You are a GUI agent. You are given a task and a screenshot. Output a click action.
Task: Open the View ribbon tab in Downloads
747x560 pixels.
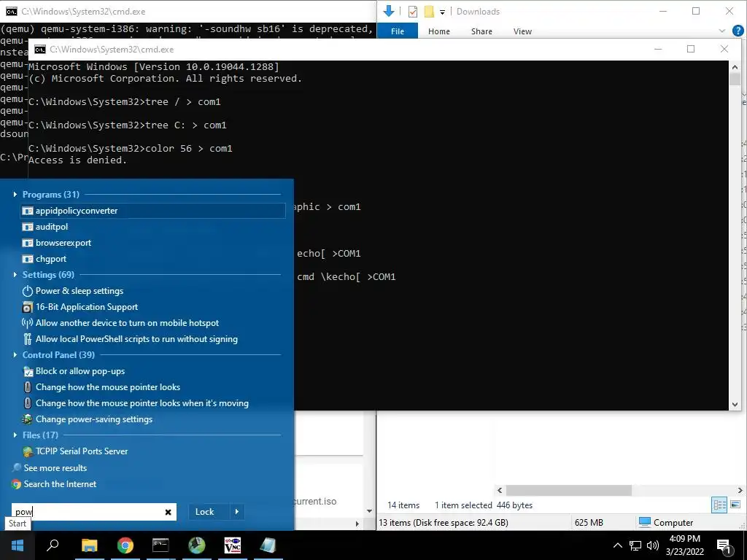click(522, 31)
